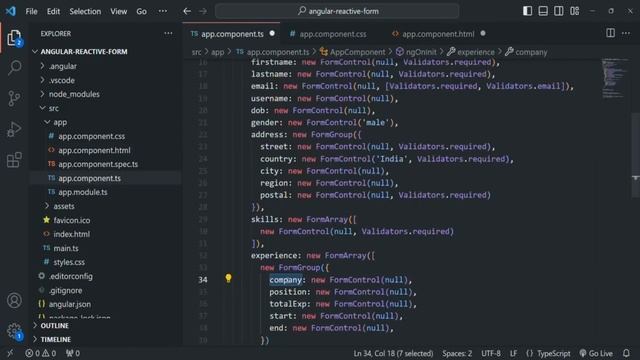
Task: Go forward with the right arrow
Action: click(x=203, y=11)
